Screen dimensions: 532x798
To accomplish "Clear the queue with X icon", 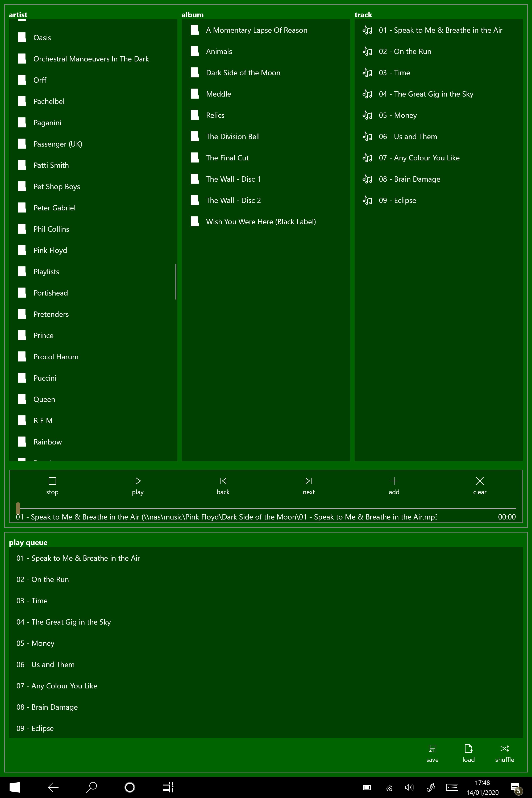I will (479, 481).
